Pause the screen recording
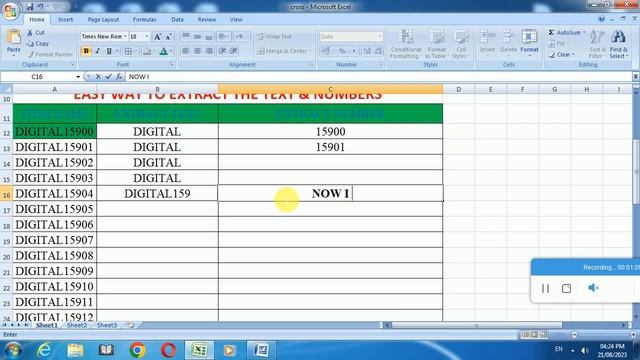The height and width of the screenshot is (360, 640). (x=545, y=288)
